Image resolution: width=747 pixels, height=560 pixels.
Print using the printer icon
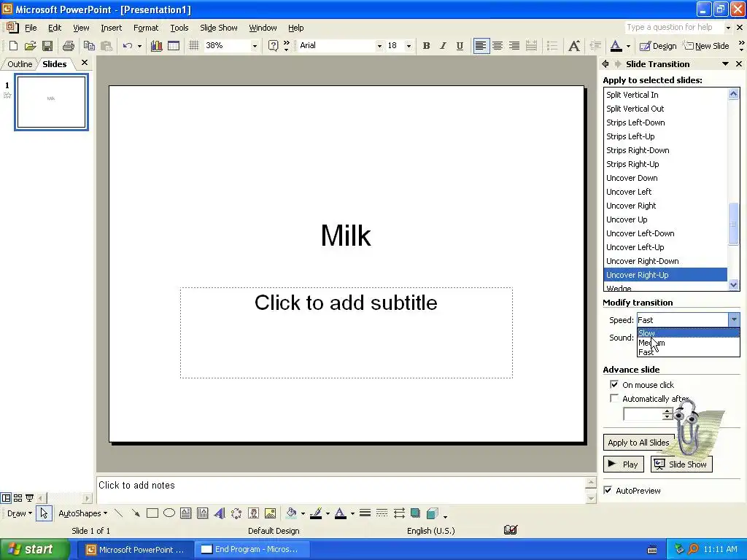[x=69, y=46]
